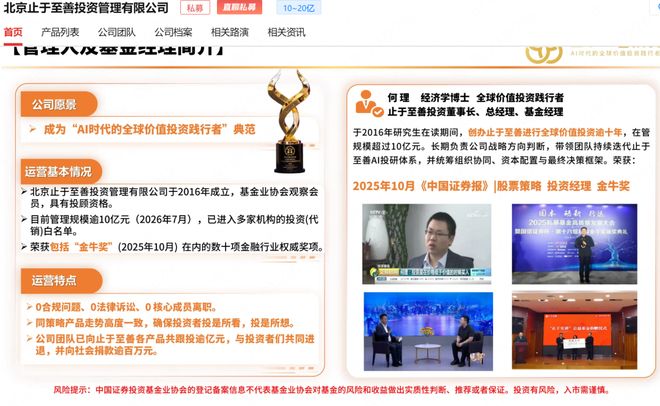Open the 公司团队 tab

(x=117, y=32)
